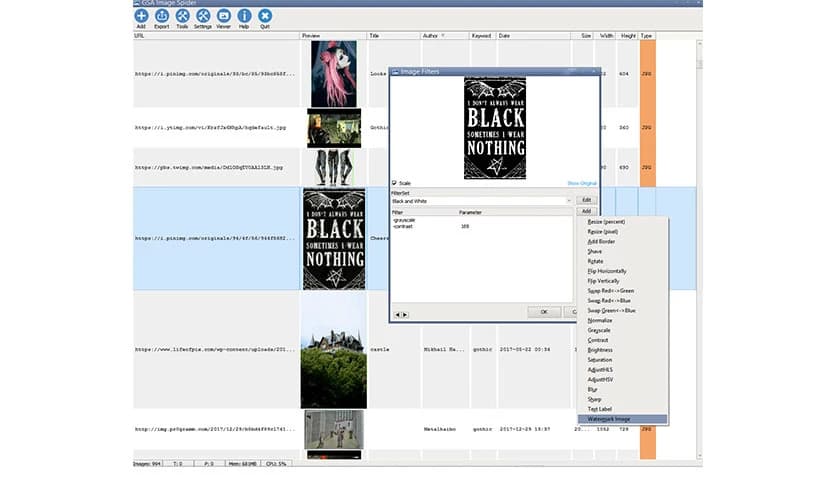The width and height of the screenshot is (836, 484).
Task: Click the castle image thumbnail
Action: pyautogui.click(x=333, y=350)
